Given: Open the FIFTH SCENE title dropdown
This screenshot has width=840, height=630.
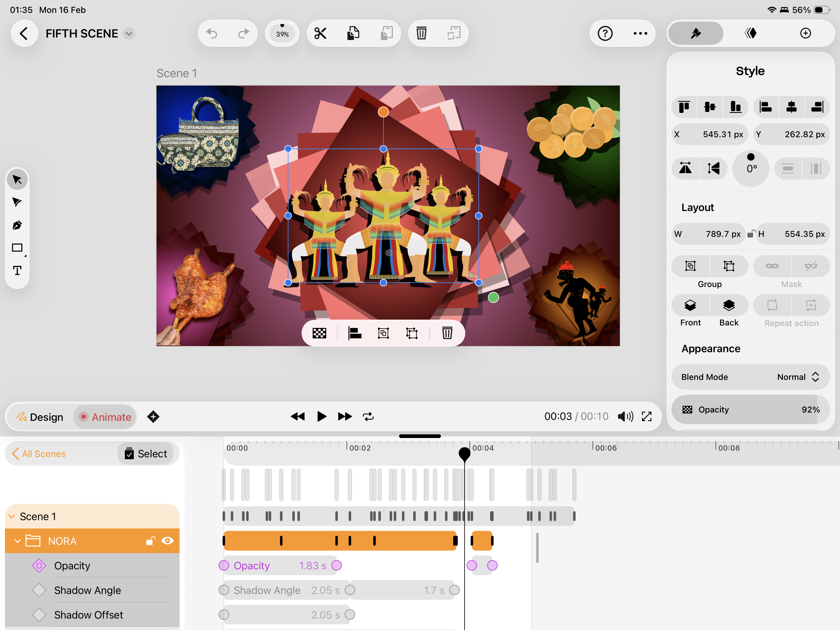Looking at the screenshot, I should (129, 34).
